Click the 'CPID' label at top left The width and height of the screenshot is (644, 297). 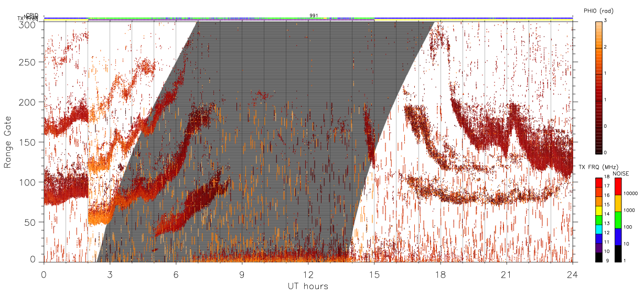(32, 15)
